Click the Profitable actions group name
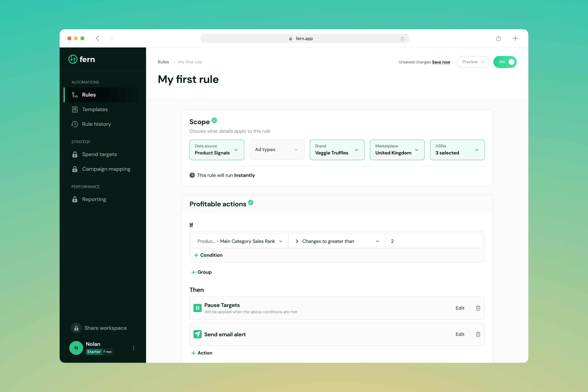This screenshot has height=392, width=588. coord(218,204)
